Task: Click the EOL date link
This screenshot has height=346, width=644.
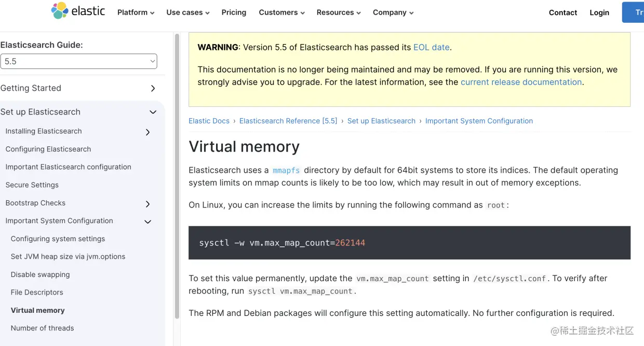Action: [431, 47]
